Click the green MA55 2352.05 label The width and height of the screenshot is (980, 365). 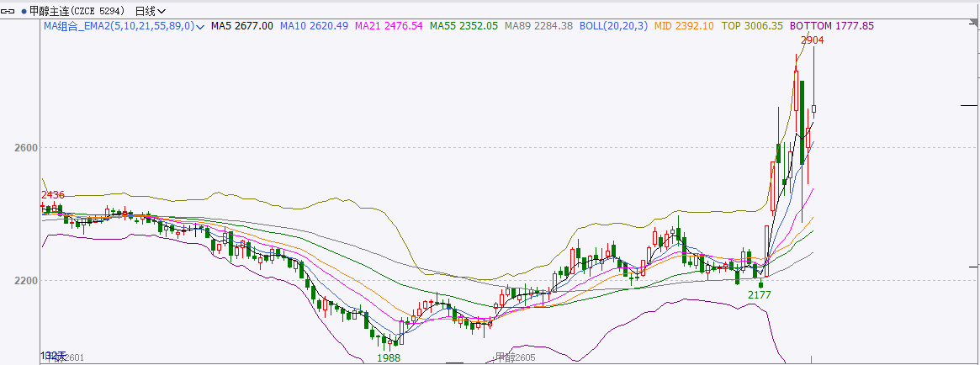point(464,27)
